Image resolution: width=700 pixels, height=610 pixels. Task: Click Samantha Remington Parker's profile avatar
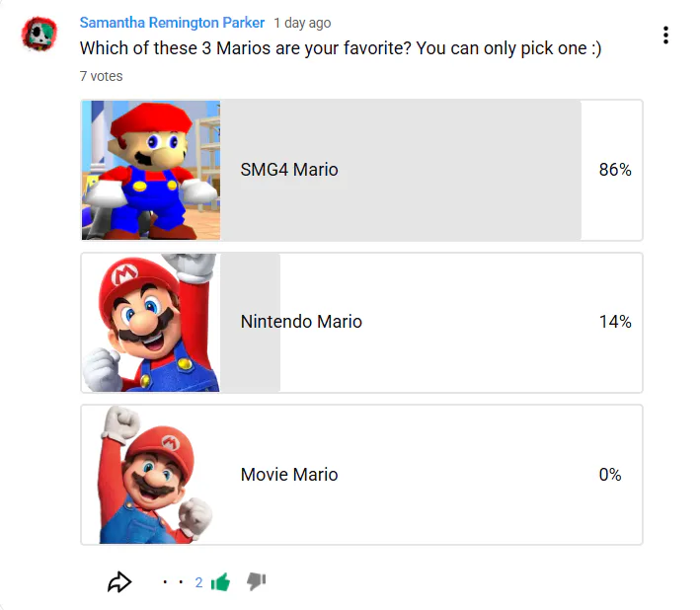coord(39,35)
